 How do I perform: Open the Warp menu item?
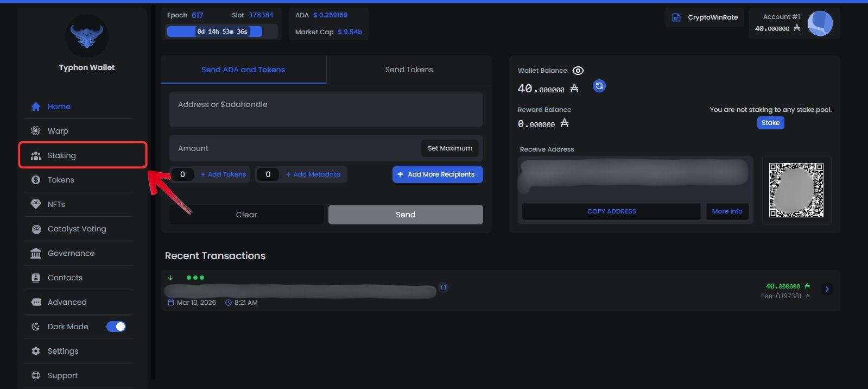click(78, 131)
